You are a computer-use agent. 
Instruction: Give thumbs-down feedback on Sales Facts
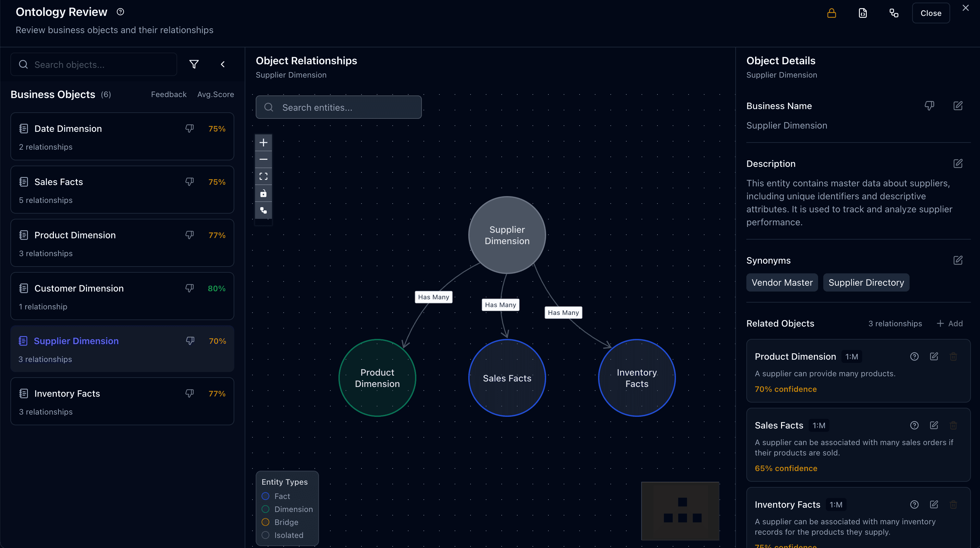point(189,181)
